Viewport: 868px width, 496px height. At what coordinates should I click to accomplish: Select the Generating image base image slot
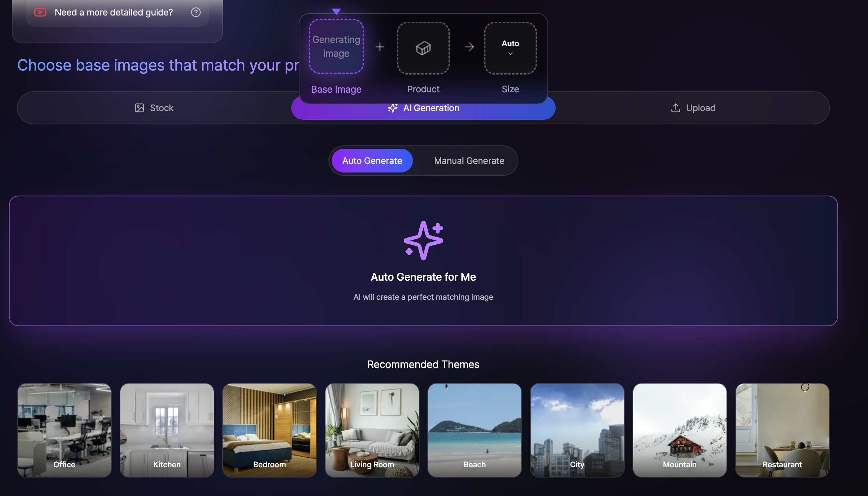coord(336,46)
